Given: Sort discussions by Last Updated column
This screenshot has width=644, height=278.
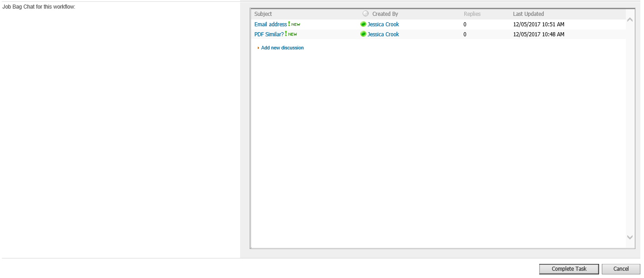Looking at the screenshot, I should 528,14.
